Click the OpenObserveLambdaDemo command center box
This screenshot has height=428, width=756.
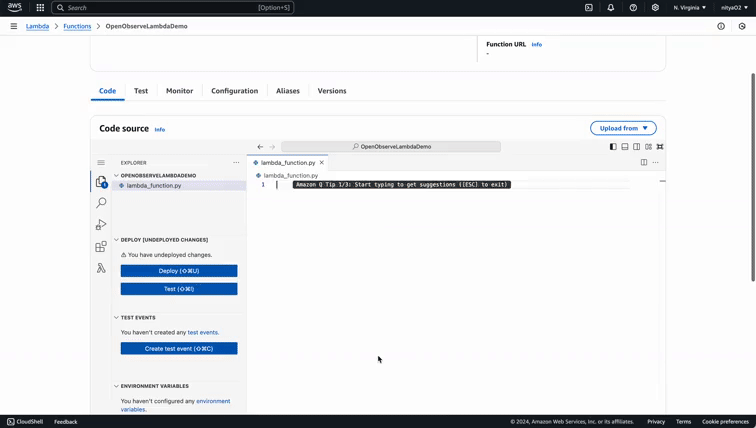point(391,147)
